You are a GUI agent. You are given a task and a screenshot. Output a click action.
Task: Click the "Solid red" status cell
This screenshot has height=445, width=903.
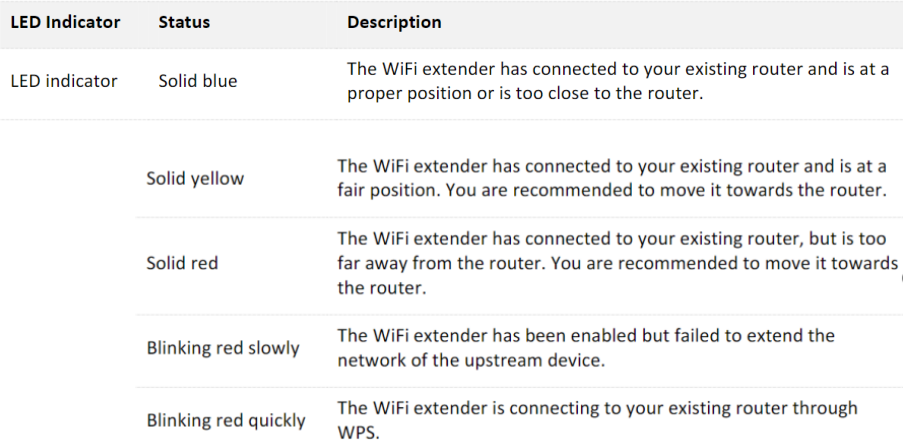click(182, 263)
